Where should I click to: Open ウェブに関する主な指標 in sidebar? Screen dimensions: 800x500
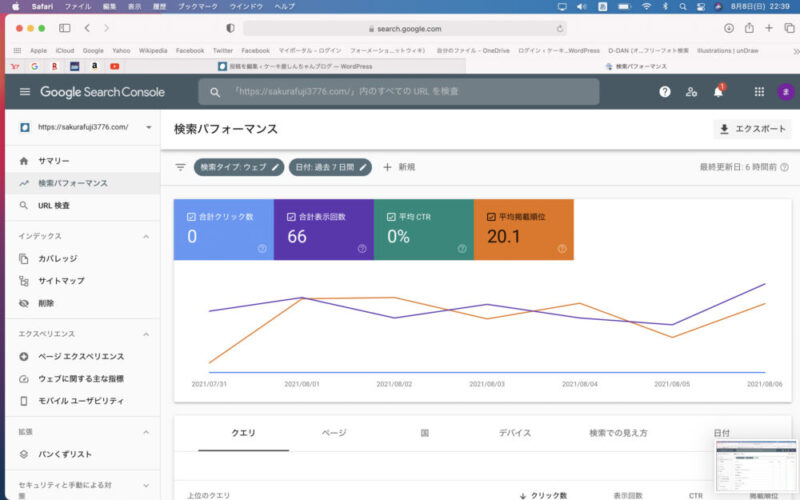(83, 379)
